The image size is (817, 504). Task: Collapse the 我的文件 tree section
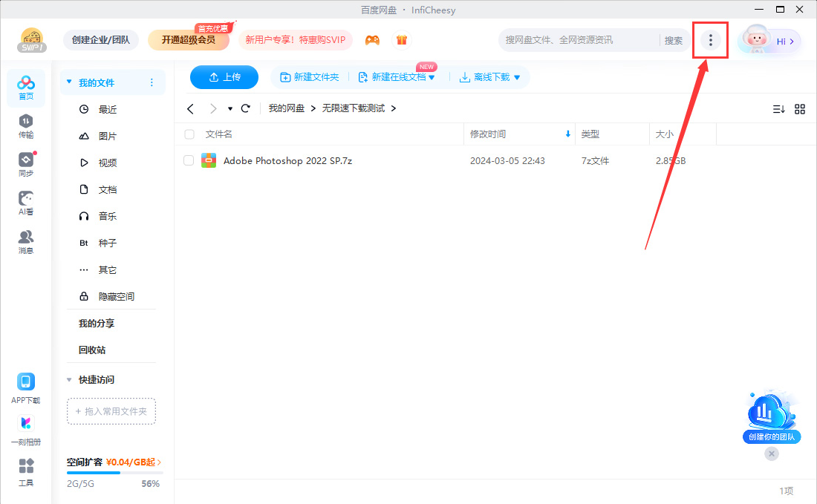click(69, 82)
